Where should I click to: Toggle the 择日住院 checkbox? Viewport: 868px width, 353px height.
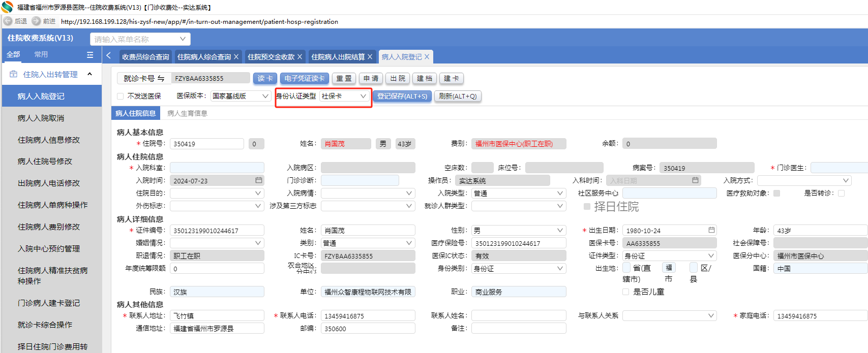click(587, 207)
